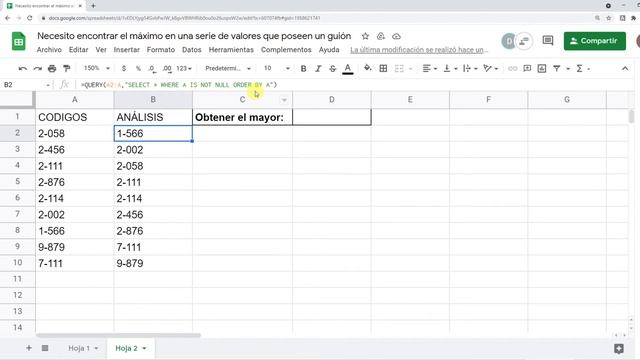
Task: Click the browser reload button
Action: pyautogui.click(x=30, y=18)
